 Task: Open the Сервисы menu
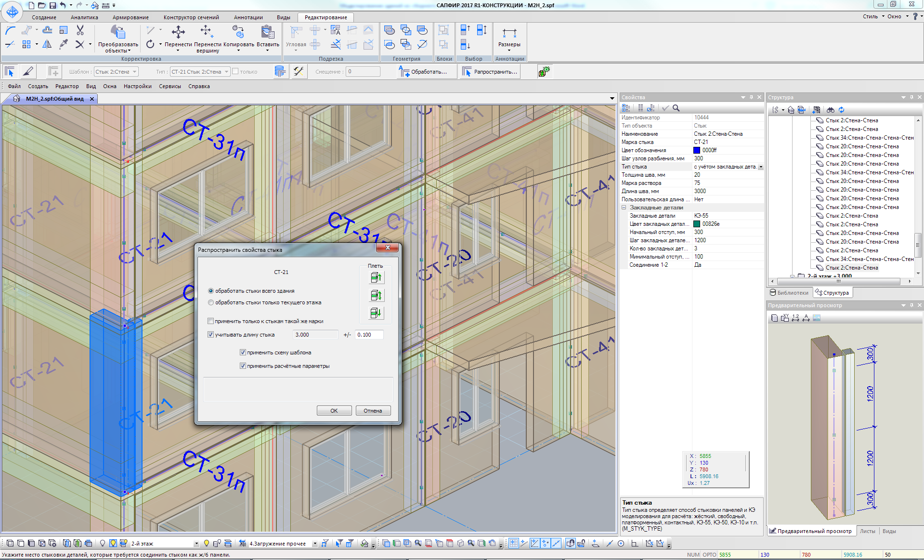169,86
